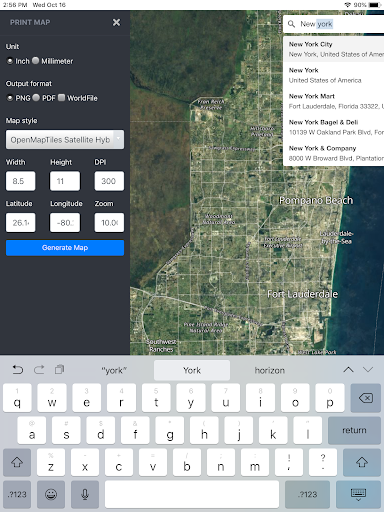384x512 pixels.
Task: Click the Generate Map button
Action: click(65, 248)
